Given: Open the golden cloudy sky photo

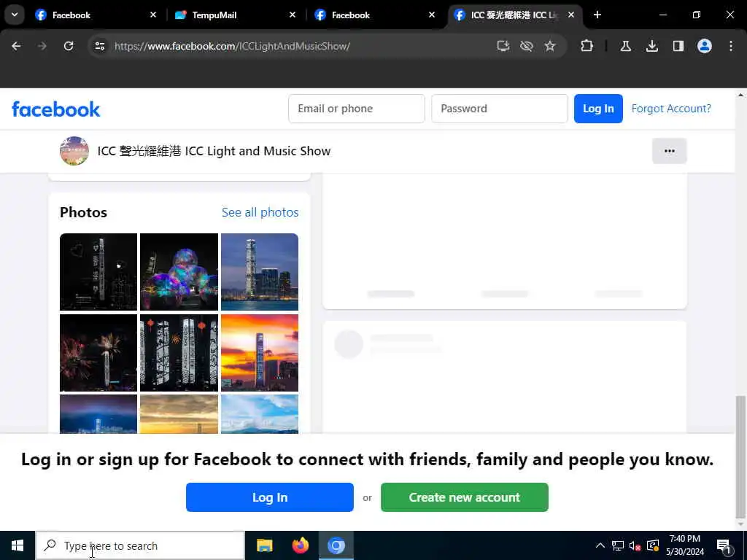Looking at the screenshot, I should click(x=179, y=414).
